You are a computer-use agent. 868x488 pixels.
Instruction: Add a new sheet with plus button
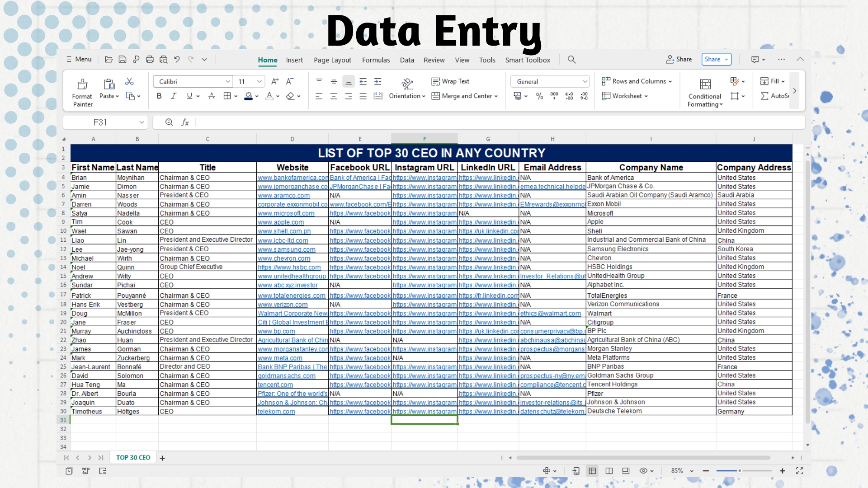pos(162,458)
